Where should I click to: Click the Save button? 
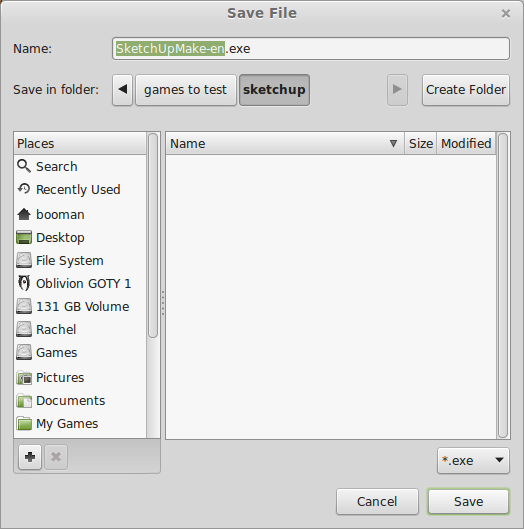[x=468, y=501]
